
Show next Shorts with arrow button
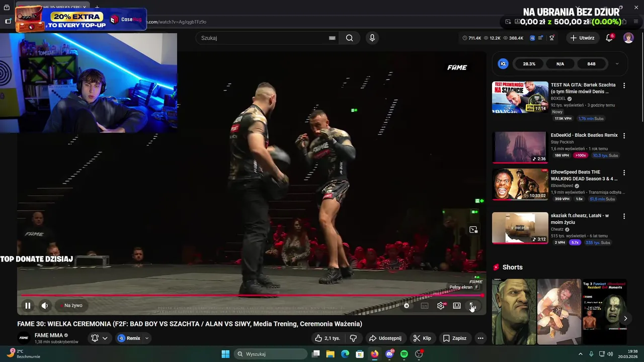[x=625, y=318]
